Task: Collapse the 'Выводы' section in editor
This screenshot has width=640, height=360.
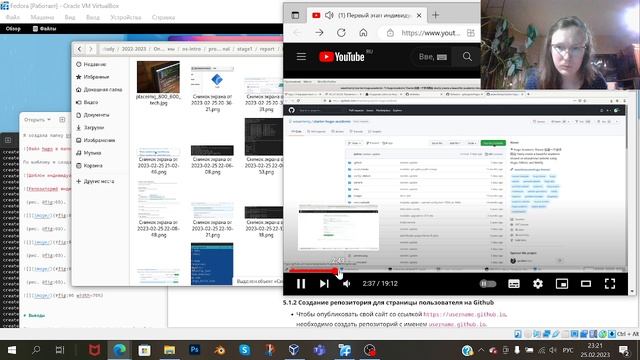Action: tap(25, 316)
